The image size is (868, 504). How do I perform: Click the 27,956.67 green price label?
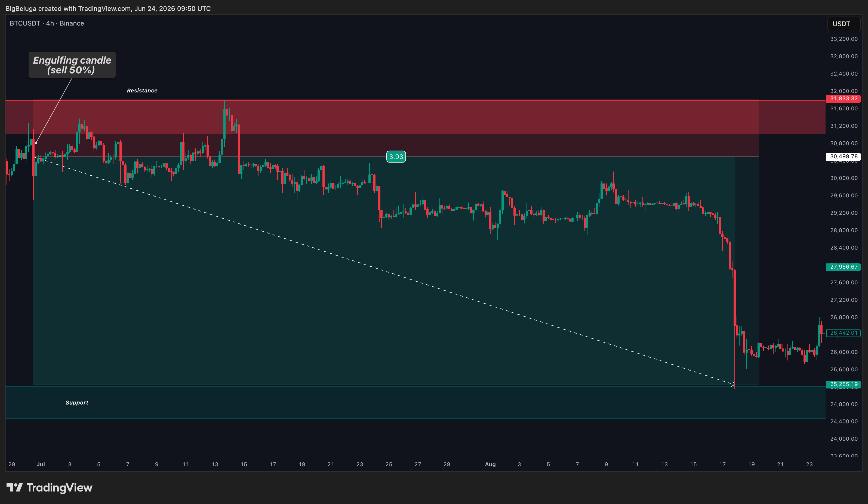(x=843, y=267)
